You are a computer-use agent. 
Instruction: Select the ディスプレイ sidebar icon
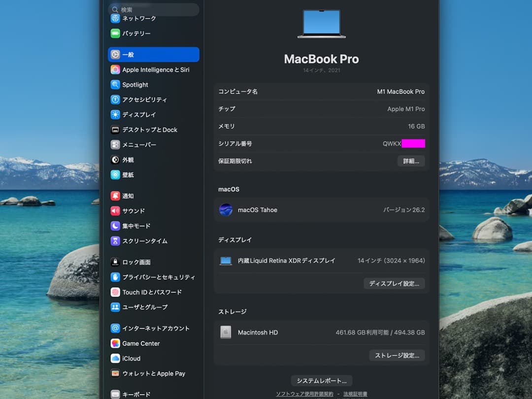[x=115, y=114]
